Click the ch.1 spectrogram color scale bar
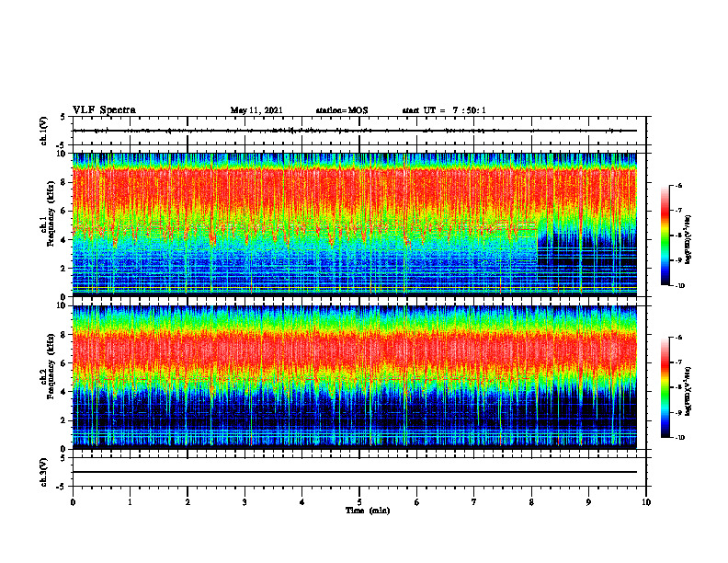Screen dimensions: 728x563 [665, 236]
